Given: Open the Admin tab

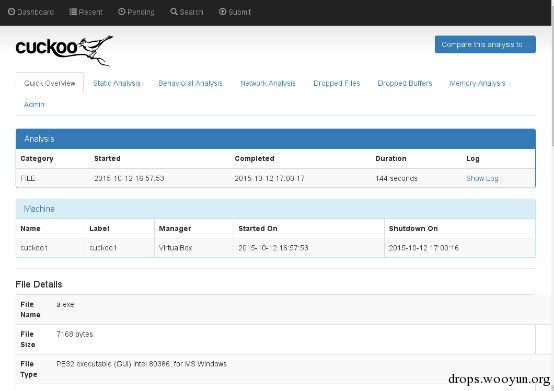Looking at the screenshot, I should (x=34, y=105).
